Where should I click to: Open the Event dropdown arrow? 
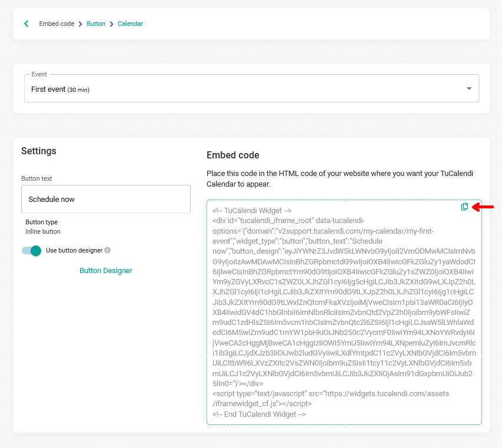coord(469,89)
